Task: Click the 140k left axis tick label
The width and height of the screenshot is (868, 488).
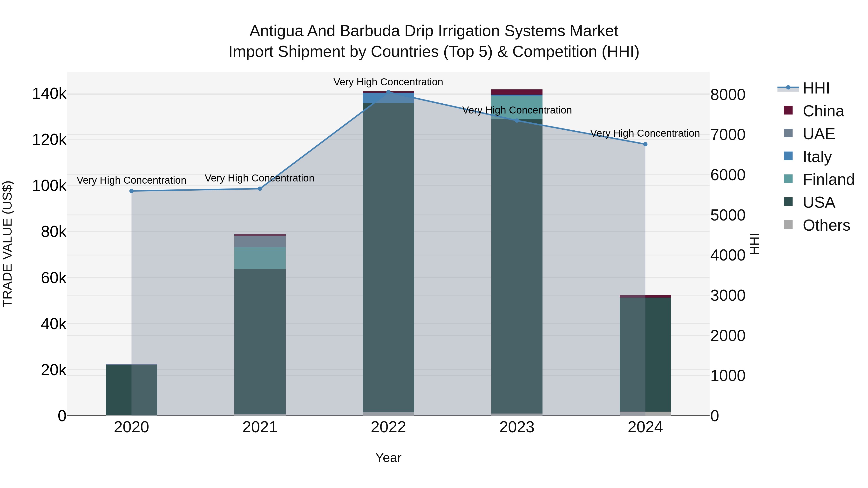Action: pos(49,94)
